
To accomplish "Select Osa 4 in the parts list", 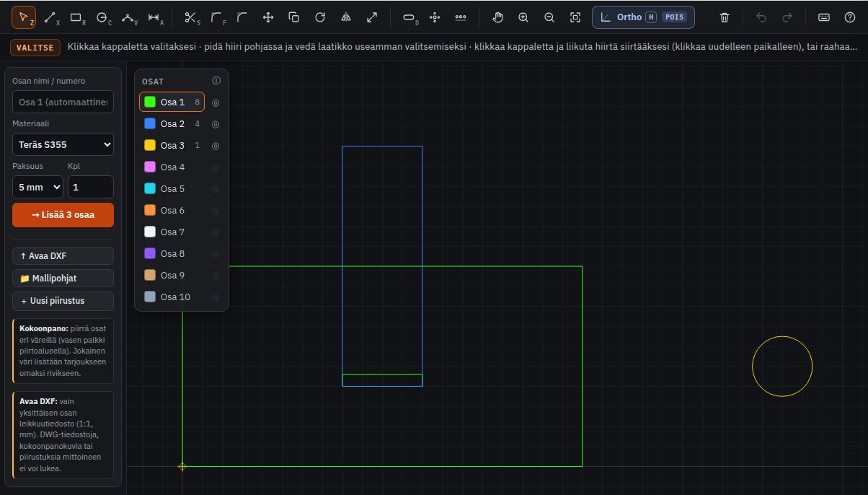I will pos(172,167).
